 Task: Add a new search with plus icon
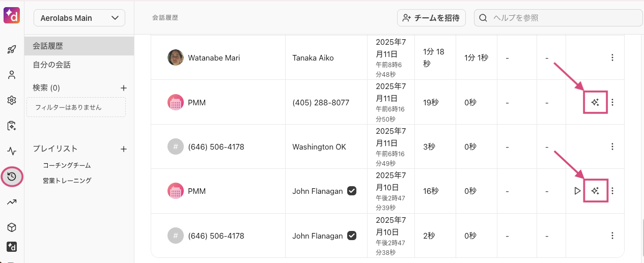123,87
